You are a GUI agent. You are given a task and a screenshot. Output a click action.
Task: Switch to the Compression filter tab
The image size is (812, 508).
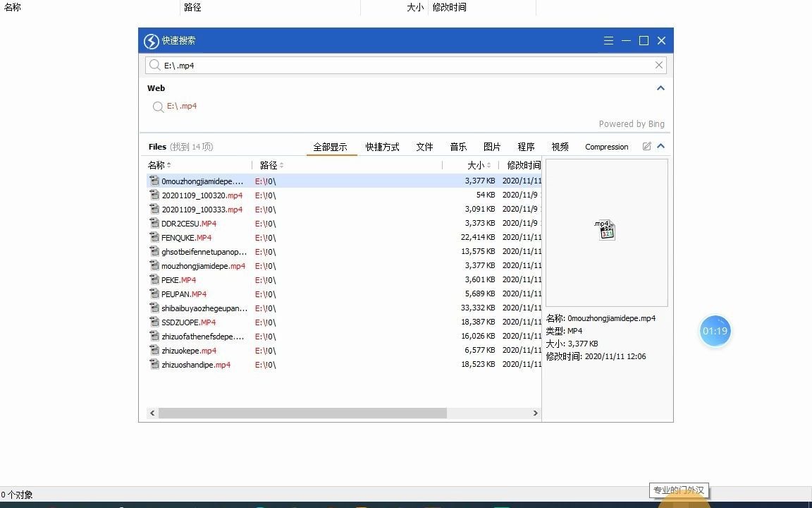tap(606, 146)
